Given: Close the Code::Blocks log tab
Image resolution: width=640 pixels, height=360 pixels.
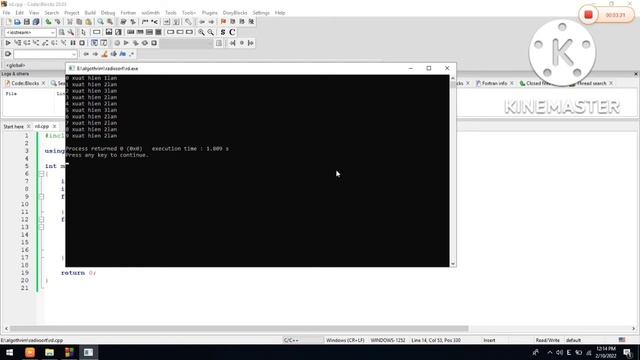Looking at the screenshot, I should (x=43, y=83).
